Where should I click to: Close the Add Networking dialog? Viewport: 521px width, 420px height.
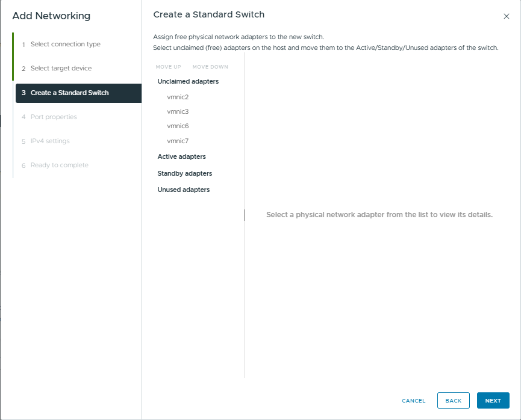[506, 16]
